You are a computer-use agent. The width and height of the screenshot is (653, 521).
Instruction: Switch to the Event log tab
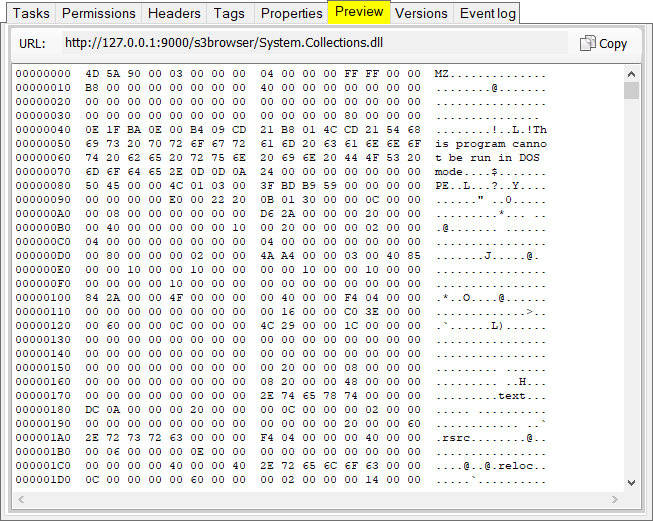point(488,14)
